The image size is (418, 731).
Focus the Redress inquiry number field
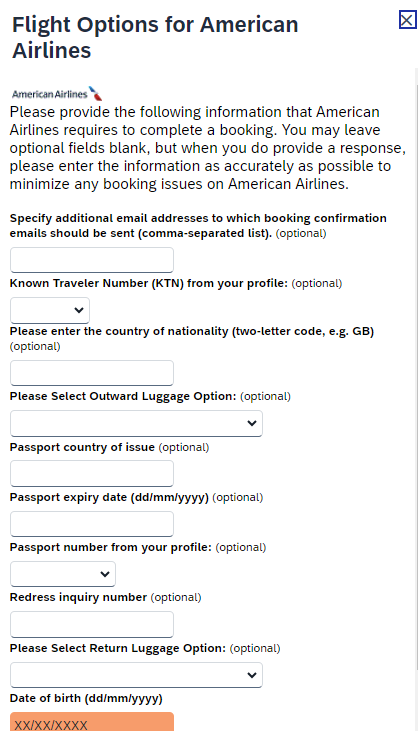tap(92, 624)
